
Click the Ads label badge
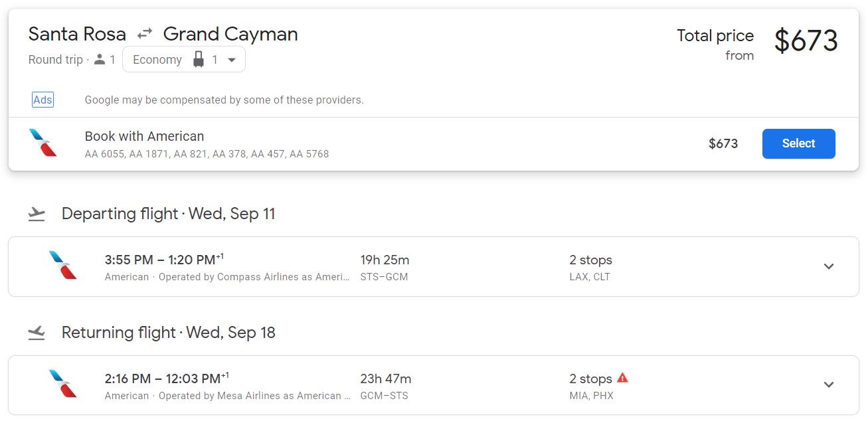pyautogui.click(x=43, y=100)
